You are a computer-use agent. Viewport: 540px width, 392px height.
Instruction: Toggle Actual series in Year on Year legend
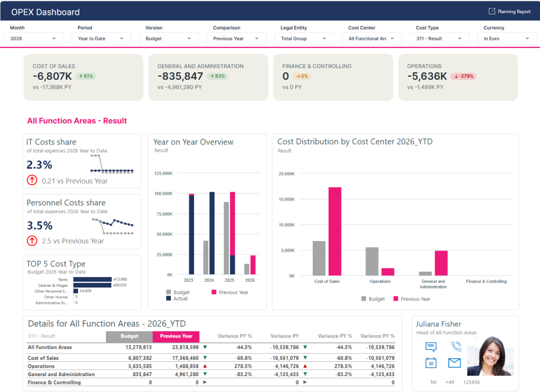pyautogui.click(x=177, y=299)
